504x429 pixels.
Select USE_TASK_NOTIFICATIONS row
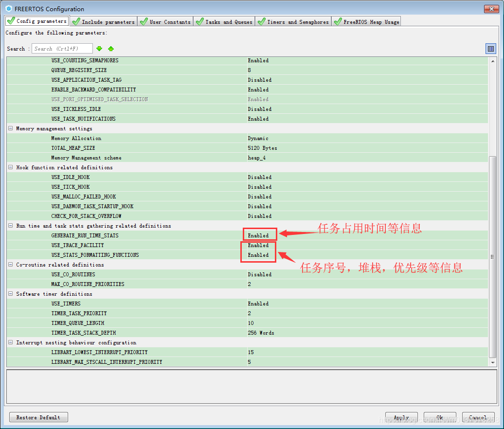pyautogui.click(x=247, y=119)
